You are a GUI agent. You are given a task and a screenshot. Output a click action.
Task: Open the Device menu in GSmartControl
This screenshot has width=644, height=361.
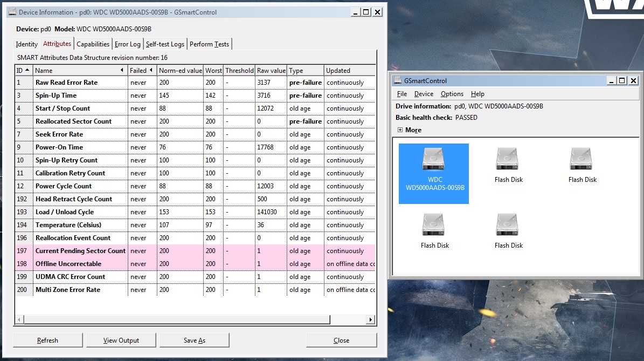tap(424, 94)
